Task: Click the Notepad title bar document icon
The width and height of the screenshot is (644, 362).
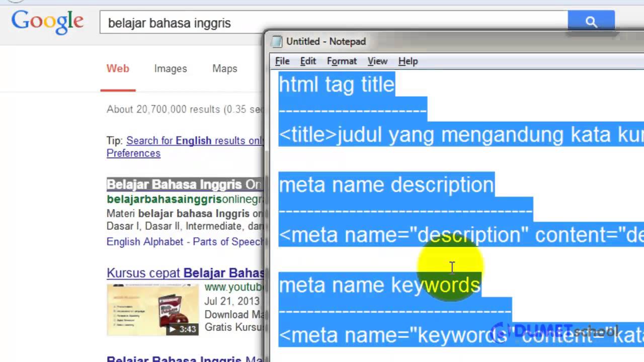Action: tap(277, 41)
